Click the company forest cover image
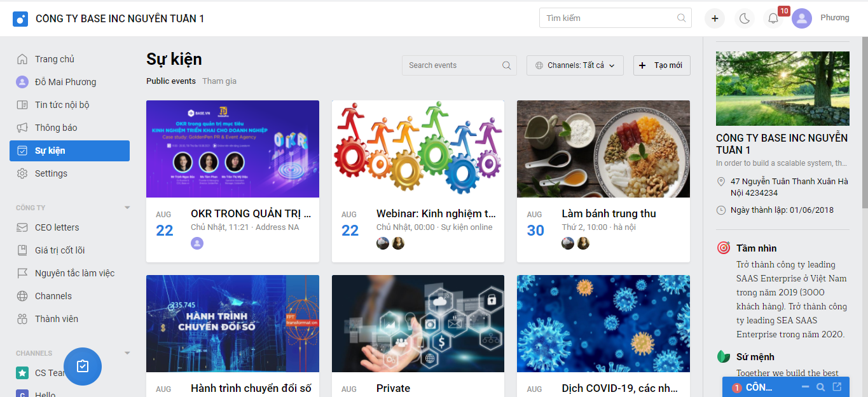This screenshot has height=397, width=868. pos(782,88)
